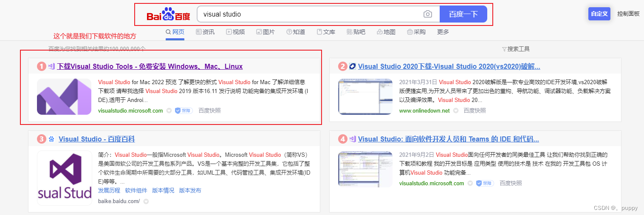Screen dimensions: 644x215
Task: Show 更多 search categories
Action: tap(443, 32)
